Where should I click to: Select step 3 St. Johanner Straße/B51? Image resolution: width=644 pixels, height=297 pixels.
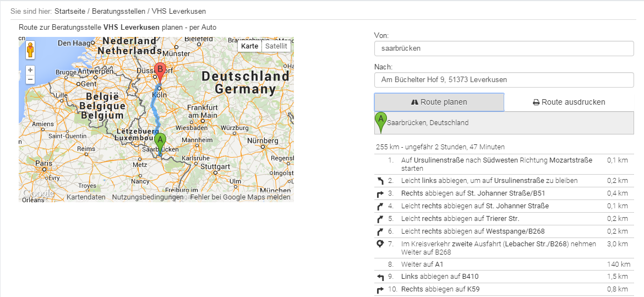point(504,193)
